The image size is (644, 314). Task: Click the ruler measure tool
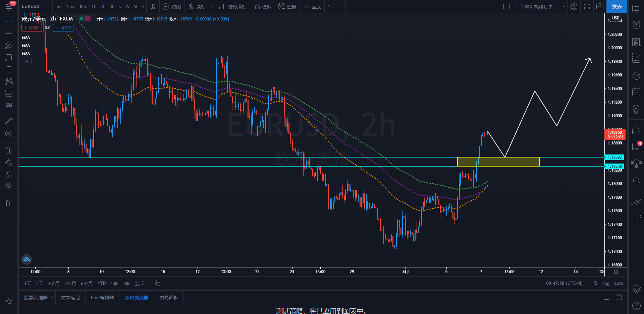click(x=9, y=122)
